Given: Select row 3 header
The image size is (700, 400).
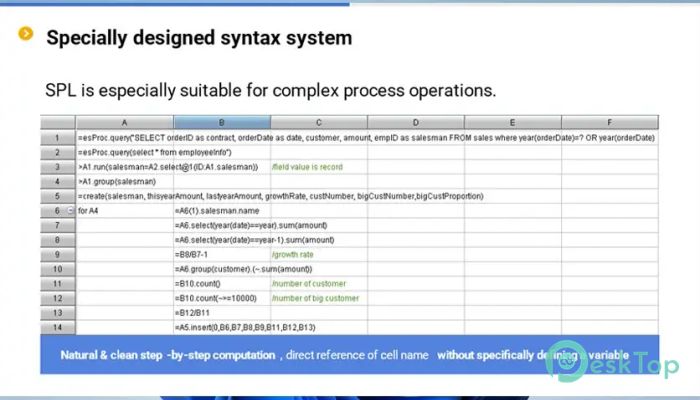Looking at the screenshot, I should tap(58, 167).
